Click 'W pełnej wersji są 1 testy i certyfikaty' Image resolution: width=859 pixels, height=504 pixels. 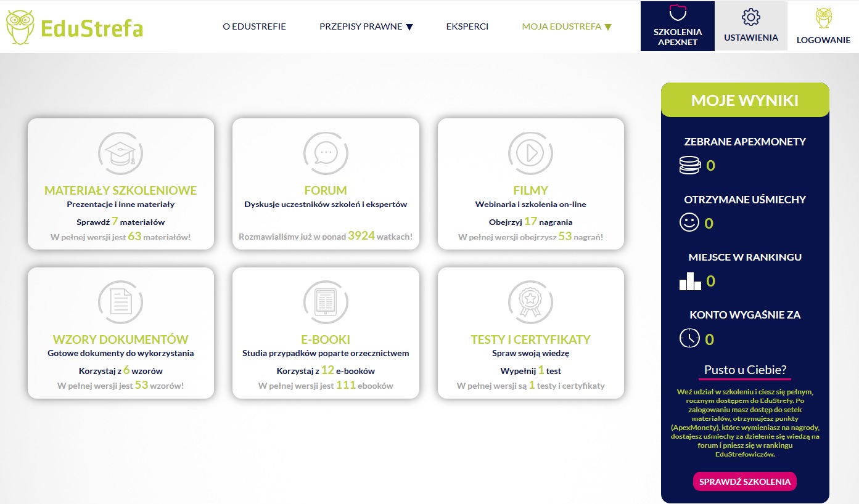[530, 386]
